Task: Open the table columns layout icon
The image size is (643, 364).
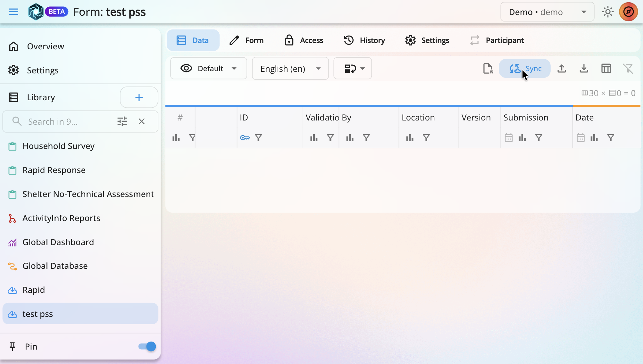Action: pyautogui.click(x=606, y=69)
